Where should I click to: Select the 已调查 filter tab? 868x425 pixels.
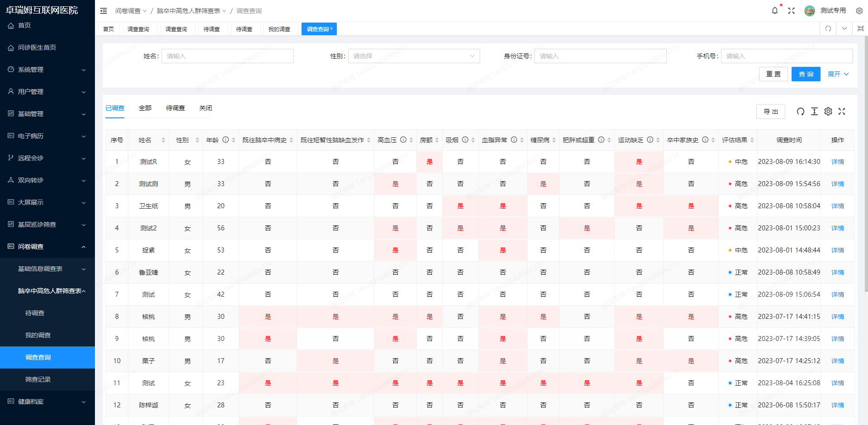coord(115,108)
